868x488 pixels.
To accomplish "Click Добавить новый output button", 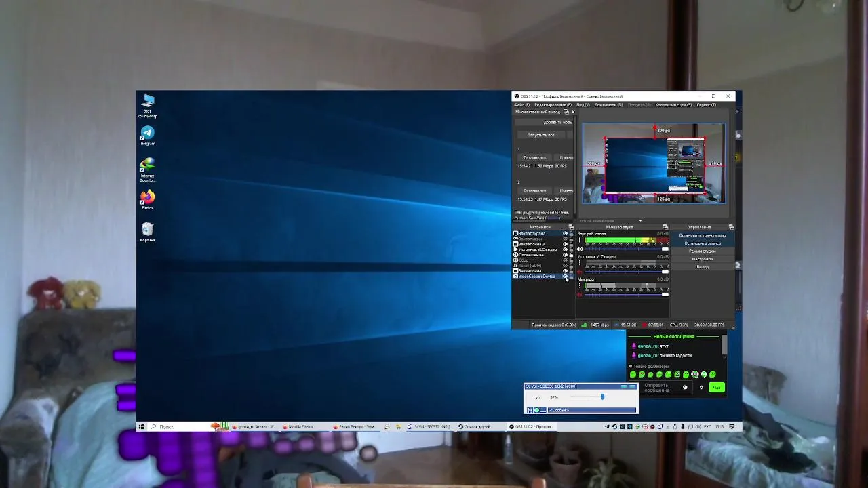I will coord(544,122).
